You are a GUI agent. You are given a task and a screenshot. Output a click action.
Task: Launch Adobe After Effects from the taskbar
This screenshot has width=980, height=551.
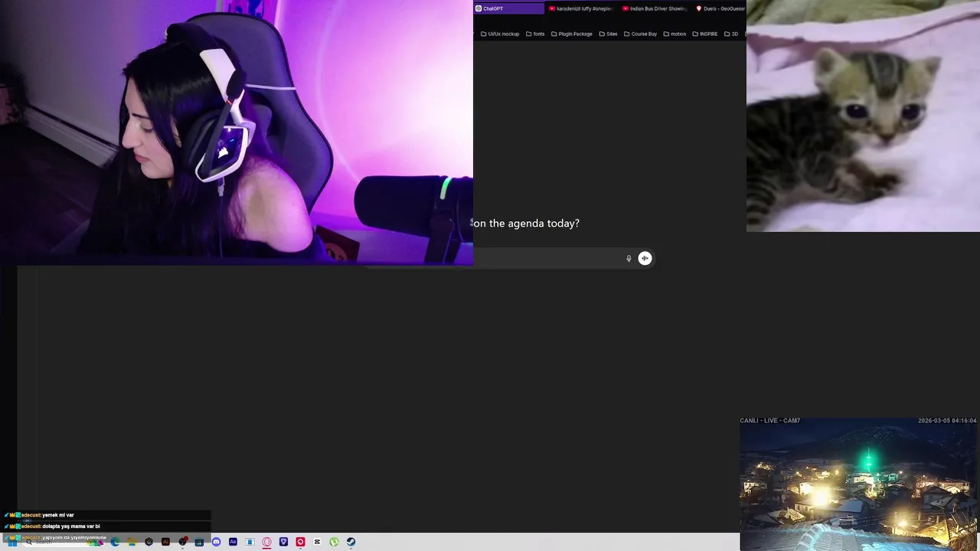pos(233,542)
